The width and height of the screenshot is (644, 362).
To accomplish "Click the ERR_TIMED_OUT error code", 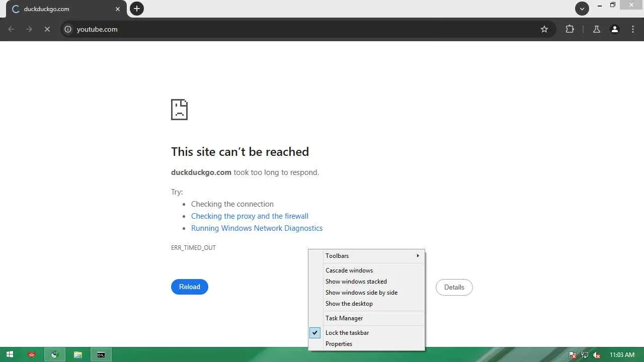I will coord(193,248).
